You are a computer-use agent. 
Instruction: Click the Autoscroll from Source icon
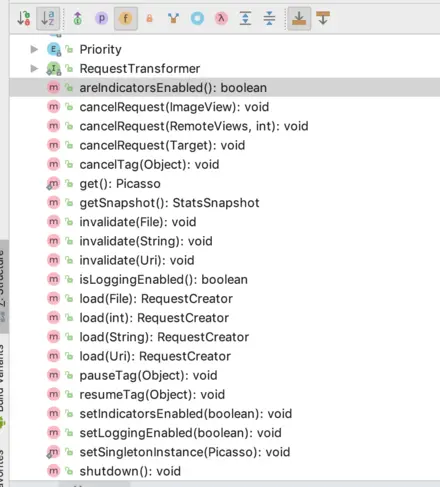pyautogui.click(x=323, y=18)
